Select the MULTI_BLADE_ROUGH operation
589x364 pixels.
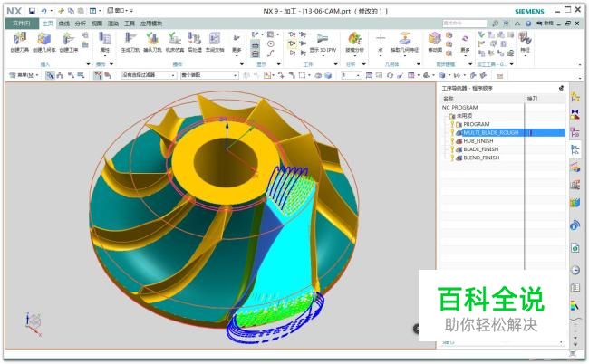point(491,132)
